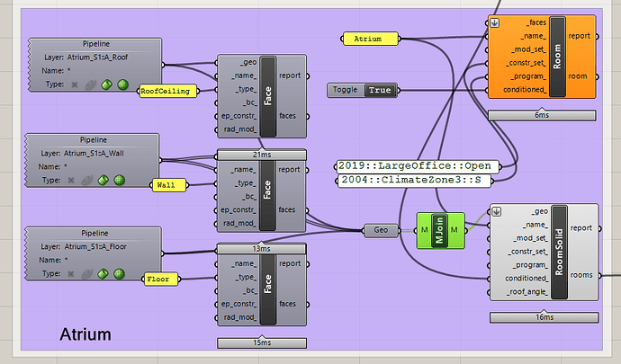Click the 15ms profiler label
The width and height of the screenshot is (621, 364).
tap(262, 343)
